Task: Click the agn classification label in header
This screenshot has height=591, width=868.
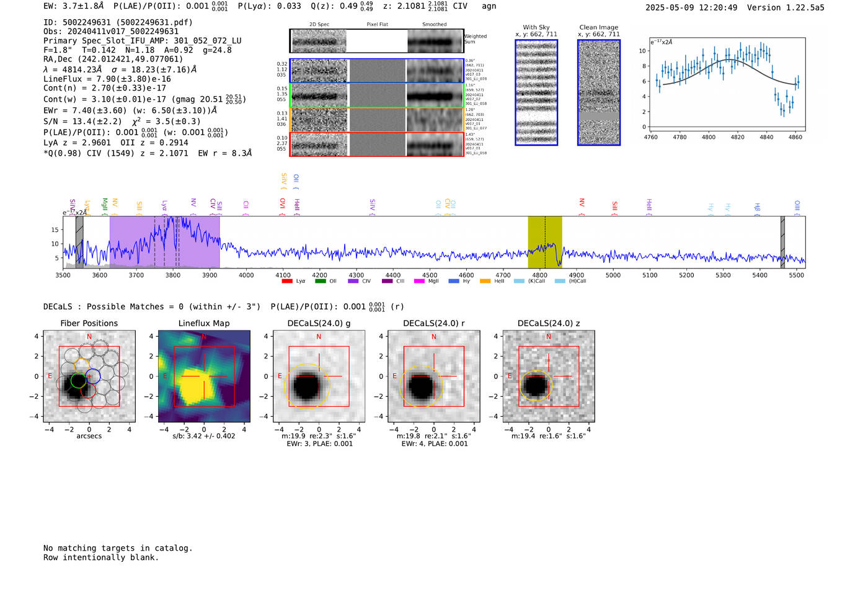Action: pos(489,6)
